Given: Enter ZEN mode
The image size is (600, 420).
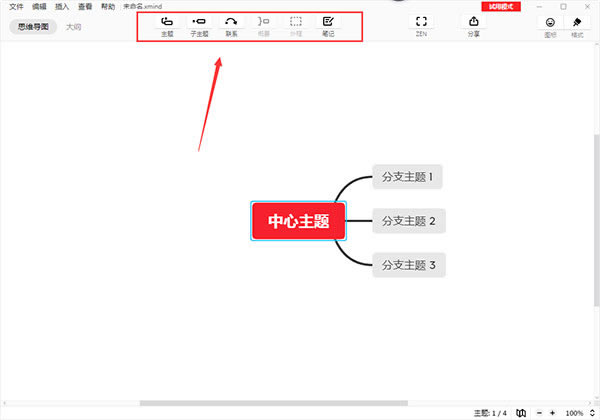Looking at the screenshot, I should [x=421, y=22].
